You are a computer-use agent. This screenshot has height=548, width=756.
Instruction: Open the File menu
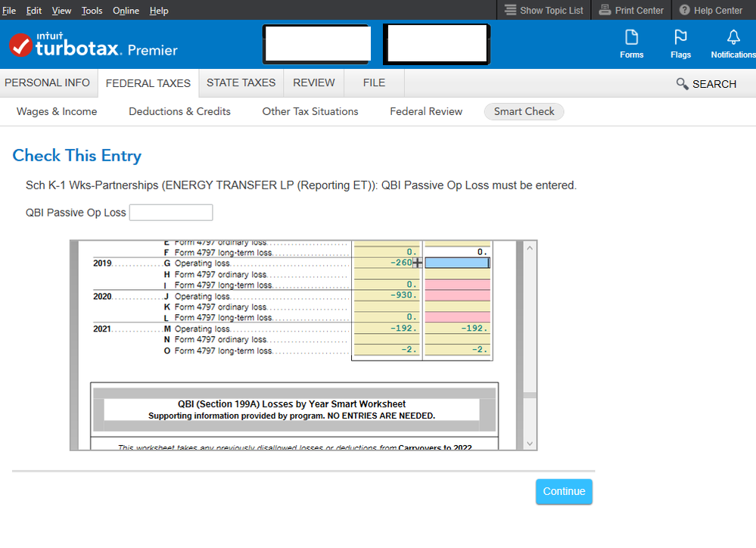tap(9, 11)
